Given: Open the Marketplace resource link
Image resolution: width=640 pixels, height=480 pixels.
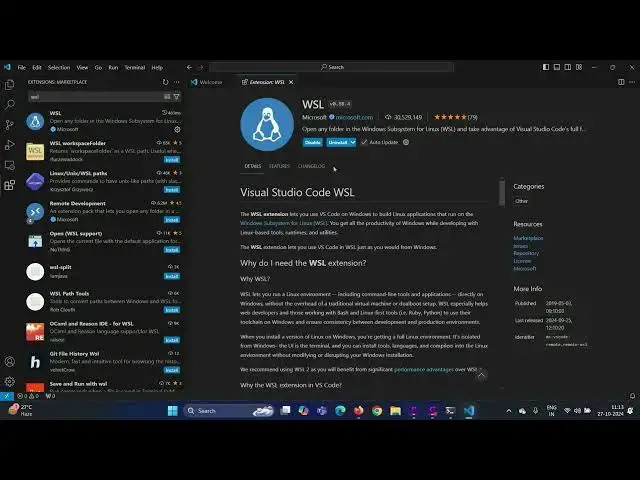Looking at the screenshot, I should pyautogui.click(x=528, y=238).
